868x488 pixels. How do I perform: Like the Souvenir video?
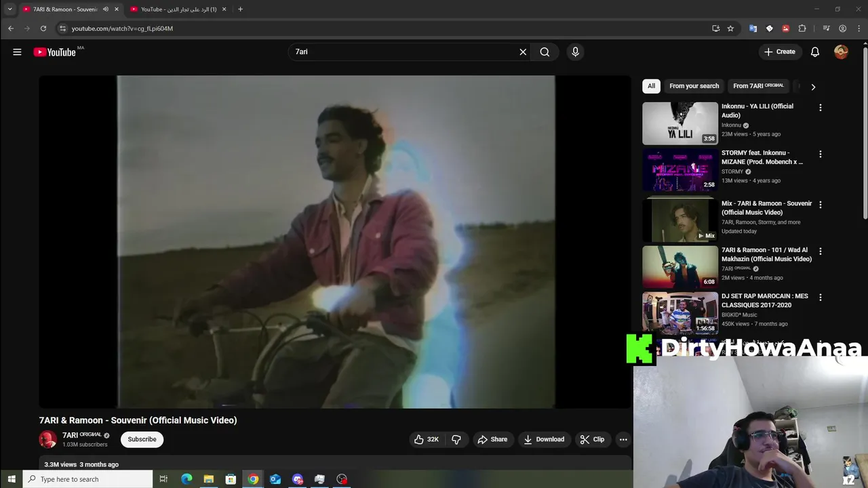coord(427,439)
